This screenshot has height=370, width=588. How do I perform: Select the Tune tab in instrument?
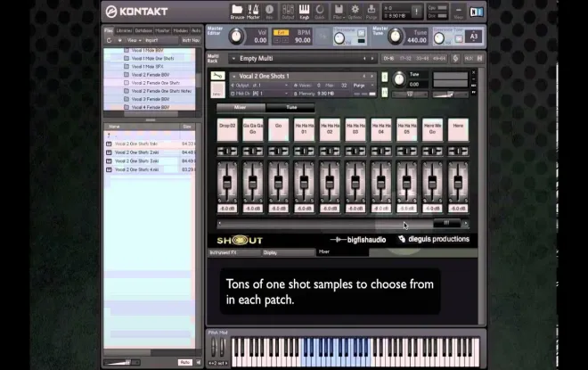(x=291, y=107)
